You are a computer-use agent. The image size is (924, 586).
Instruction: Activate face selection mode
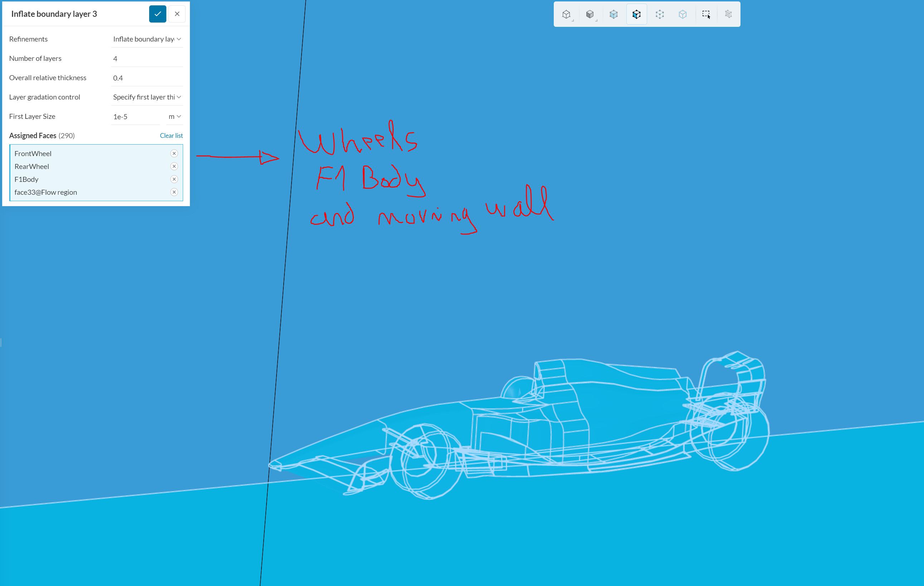coord(636,15)
